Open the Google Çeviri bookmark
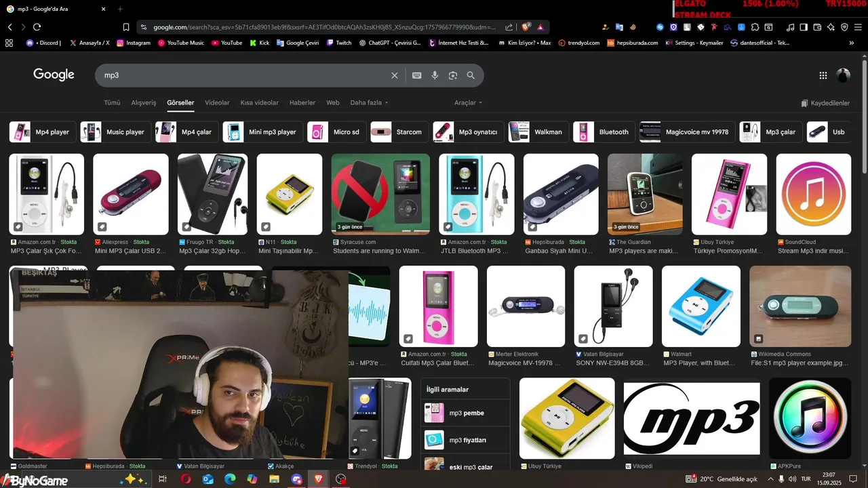The height and width of the screenshot is (488, 868). click(298, 43)
